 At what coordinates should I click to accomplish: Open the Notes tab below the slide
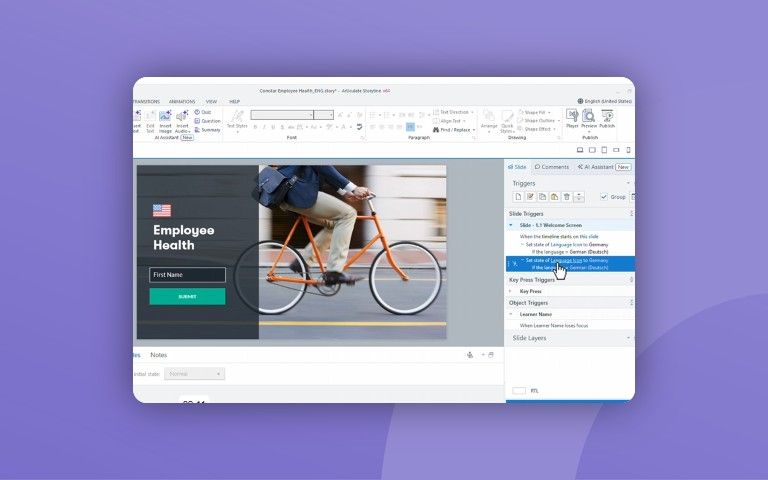[159, 355]
